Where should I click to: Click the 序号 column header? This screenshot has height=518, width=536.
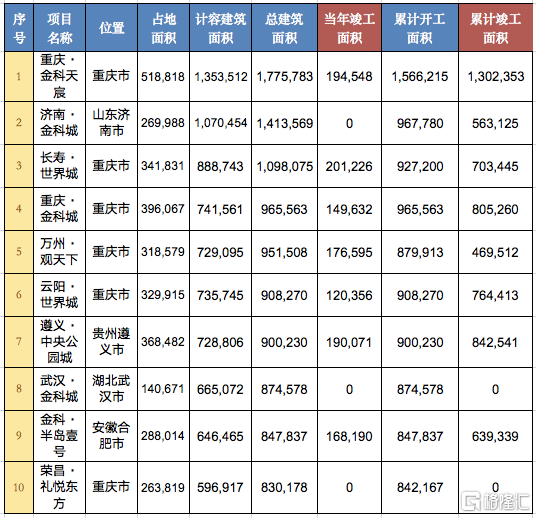point(19,28)
